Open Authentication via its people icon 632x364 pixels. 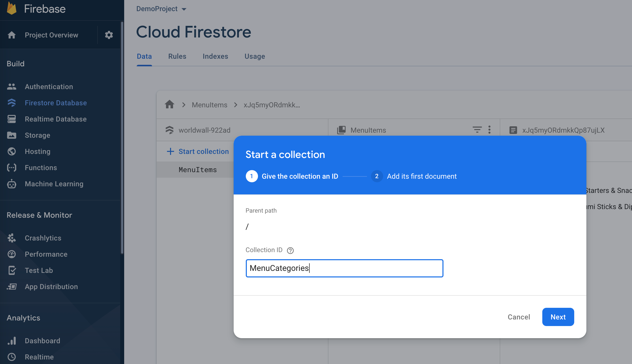[x=12, y=87]
